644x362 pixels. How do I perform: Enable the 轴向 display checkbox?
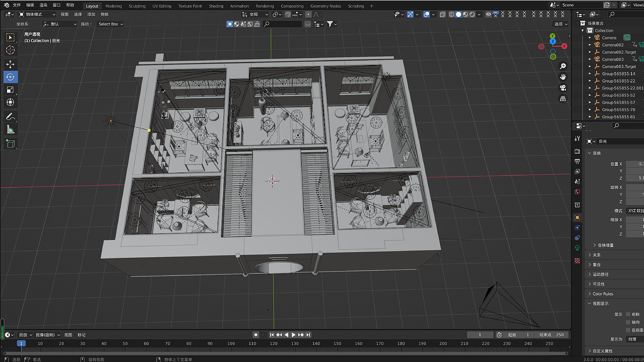[x=628, y=322]
